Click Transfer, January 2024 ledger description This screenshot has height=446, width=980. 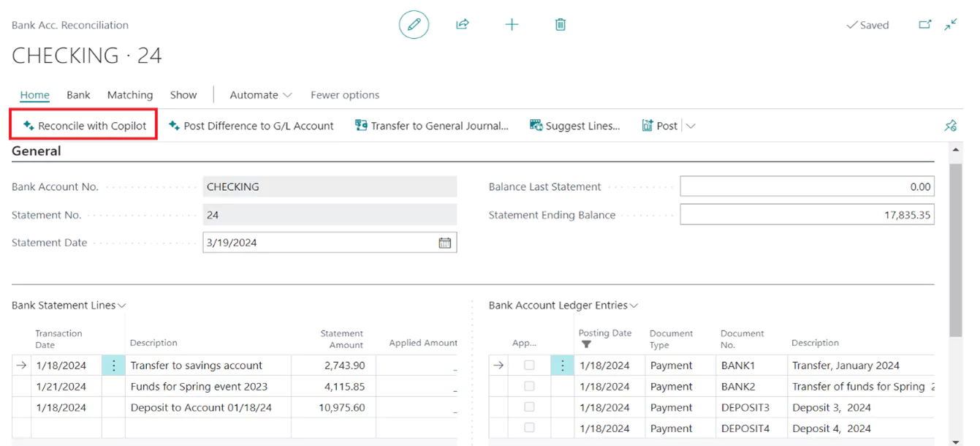846,366
